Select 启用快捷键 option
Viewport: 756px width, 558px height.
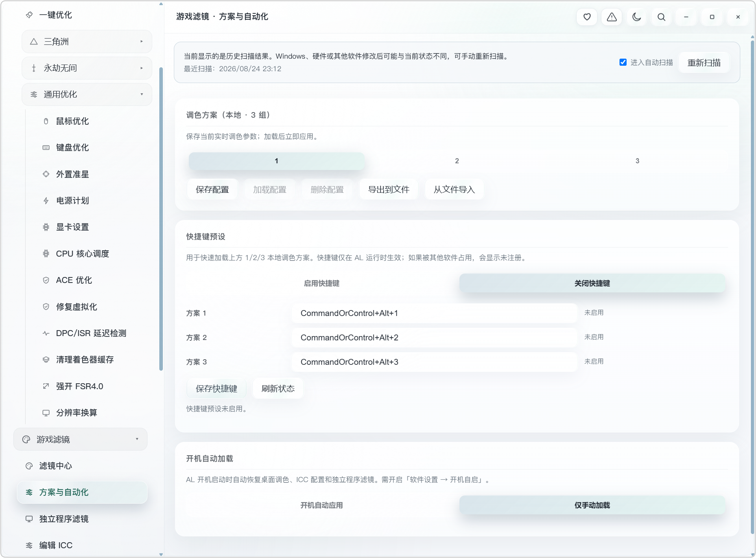[x=321, y=283]
